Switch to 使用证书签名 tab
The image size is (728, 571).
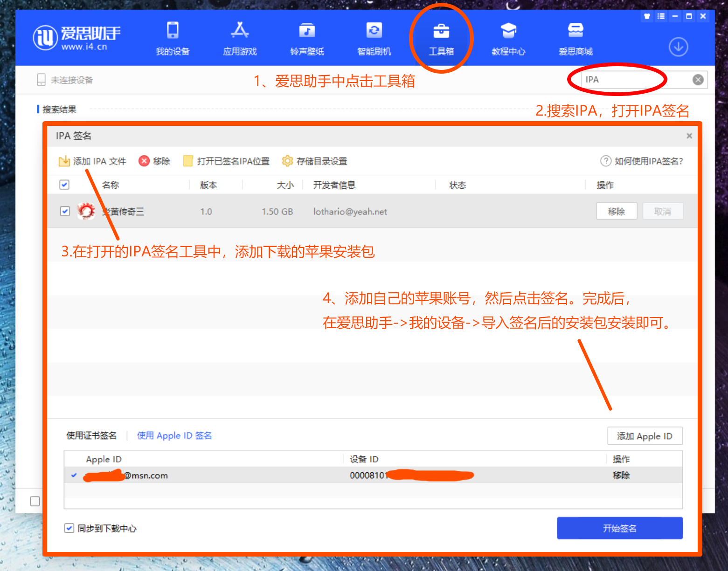click(91, 435)
